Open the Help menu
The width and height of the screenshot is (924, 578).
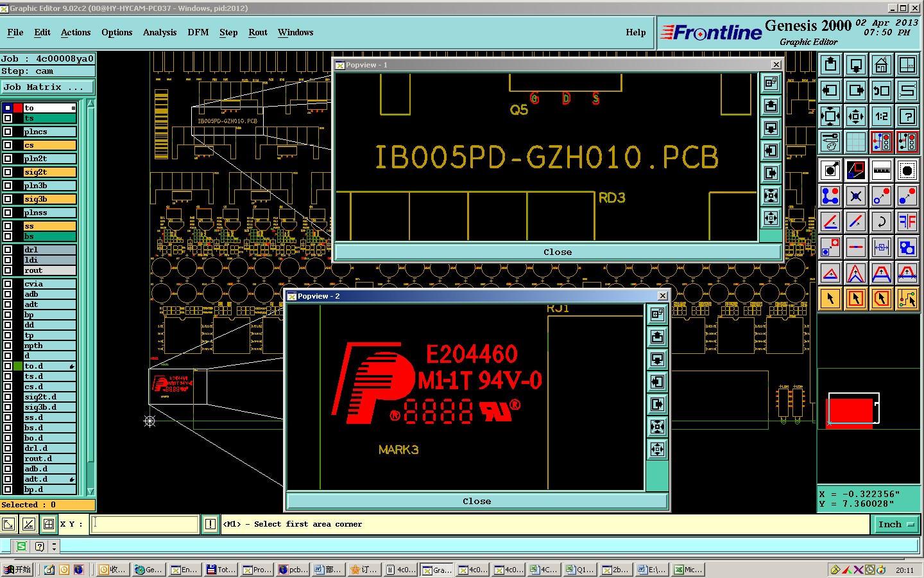636,32
